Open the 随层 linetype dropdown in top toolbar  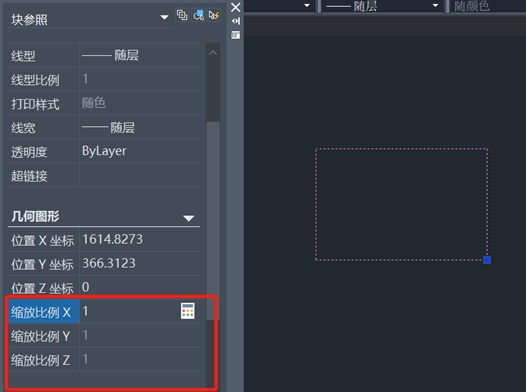(435, 5)
